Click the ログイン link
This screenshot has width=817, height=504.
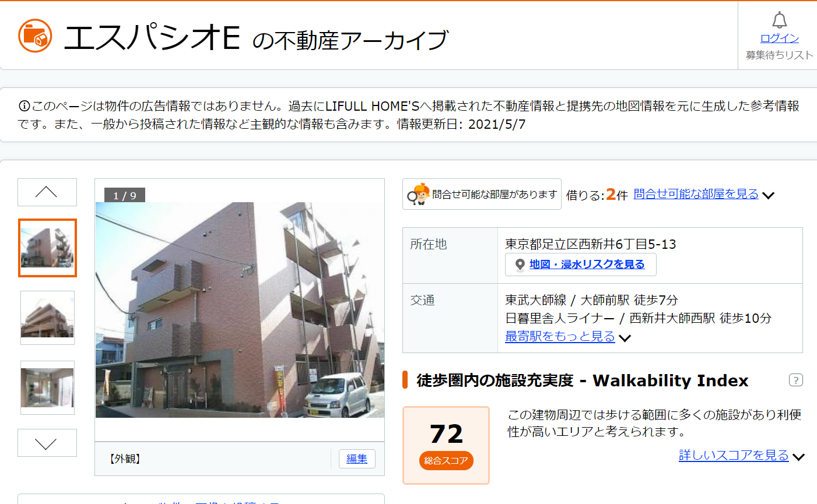[x=779, y=38]
